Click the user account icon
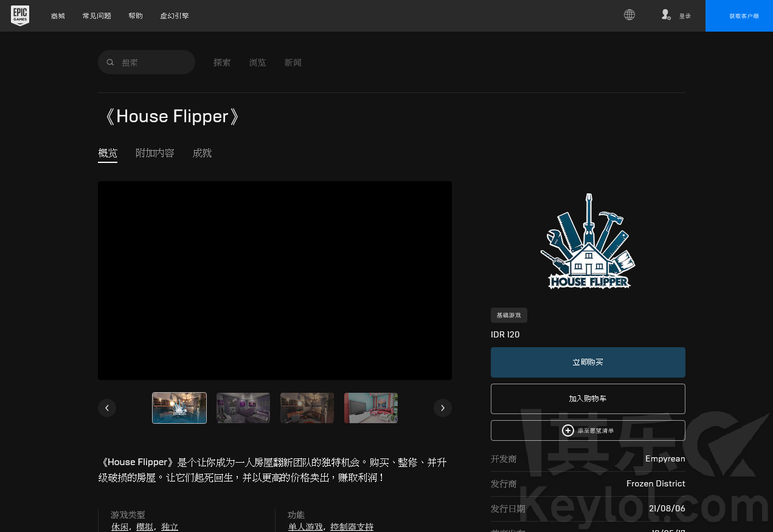The image size is (773, 532). pos(666,15)
